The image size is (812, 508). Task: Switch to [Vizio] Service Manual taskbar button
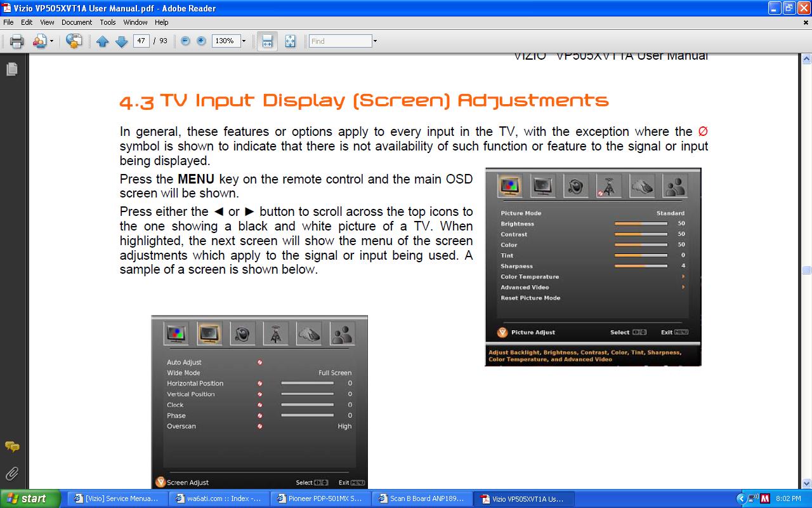click(118, 498)
